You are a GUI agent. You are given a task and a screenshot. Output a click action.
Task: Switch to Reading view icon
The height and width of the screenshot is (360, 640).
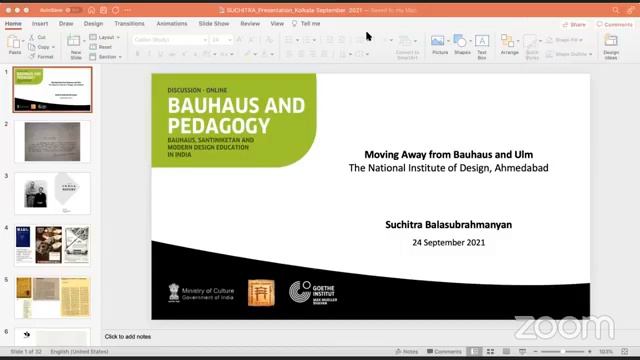pos(506,351)
